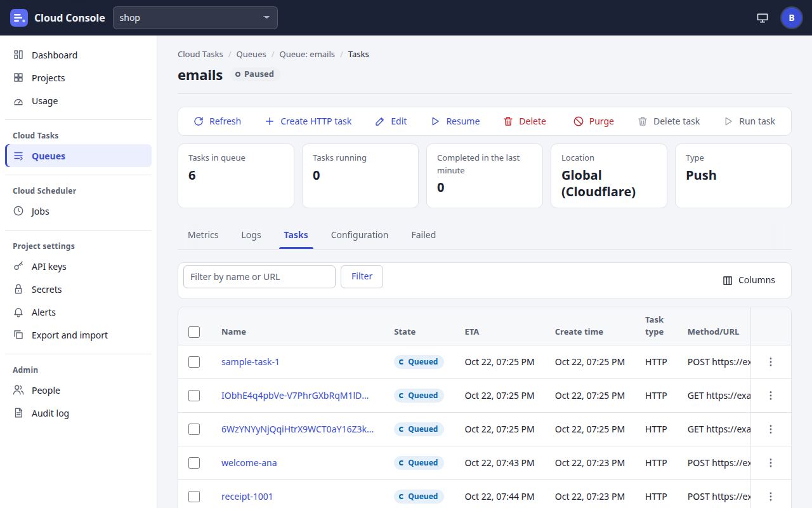Image resolution: width=812 pixels, height=508 pixels.
Task: Toggle the select-all tasks checkbox
Action: click(194, 332)
